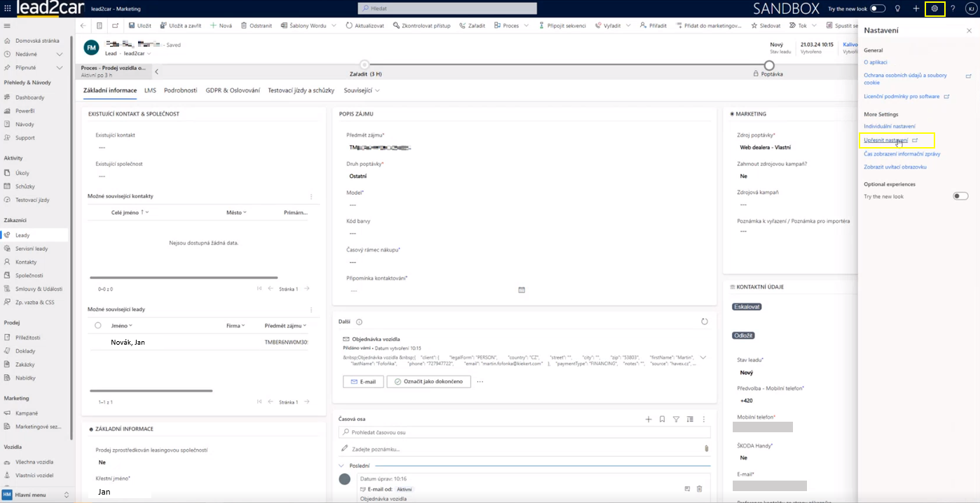Viewport: 980px width, 503px height.
Task: Open calendar picker for Připomínka kontaktování
Action: pos(521,290)
